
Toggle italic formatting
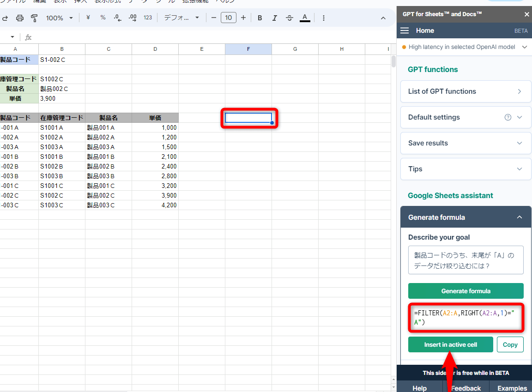[x=274, y=18]
